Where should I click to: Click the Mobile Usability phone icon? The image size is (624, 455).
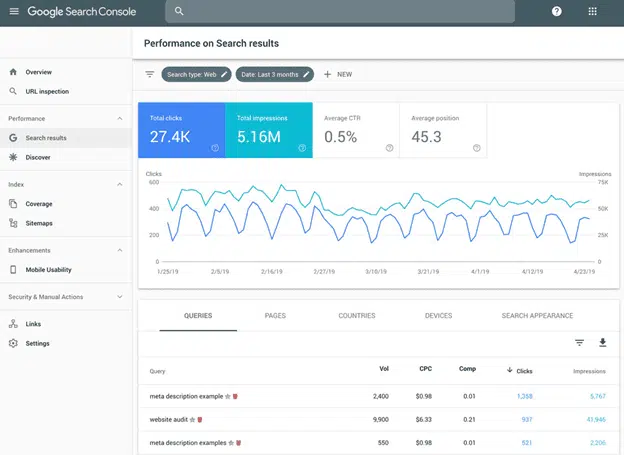[x=13, y=269]
